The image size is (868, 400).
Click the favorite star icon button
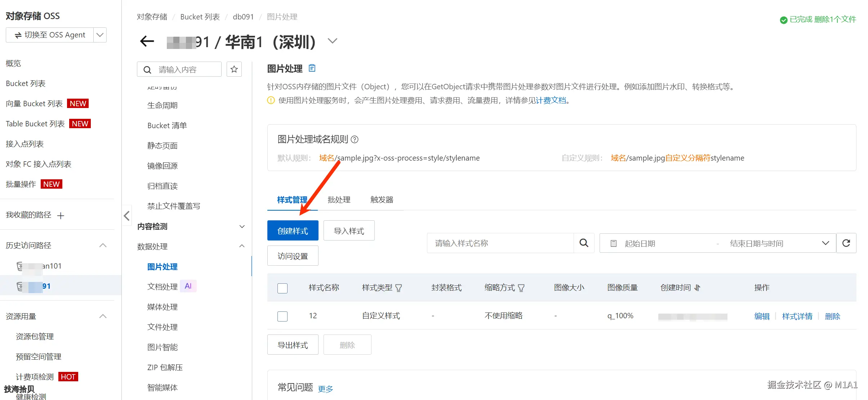pyautogui.click(x=234, y=69)
